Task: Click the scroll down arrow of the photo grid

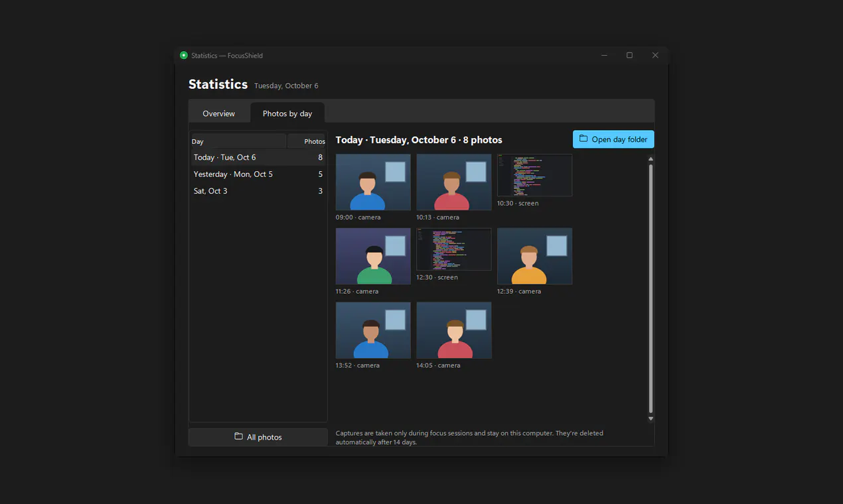Action: coord(651,418)
